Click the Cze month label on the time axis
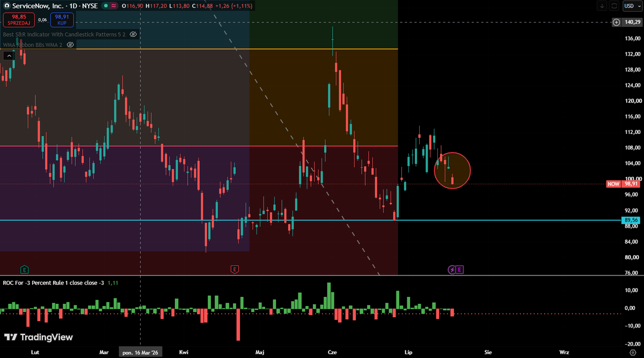This screenshot has width=644, height=358. [x=332, y=352]
